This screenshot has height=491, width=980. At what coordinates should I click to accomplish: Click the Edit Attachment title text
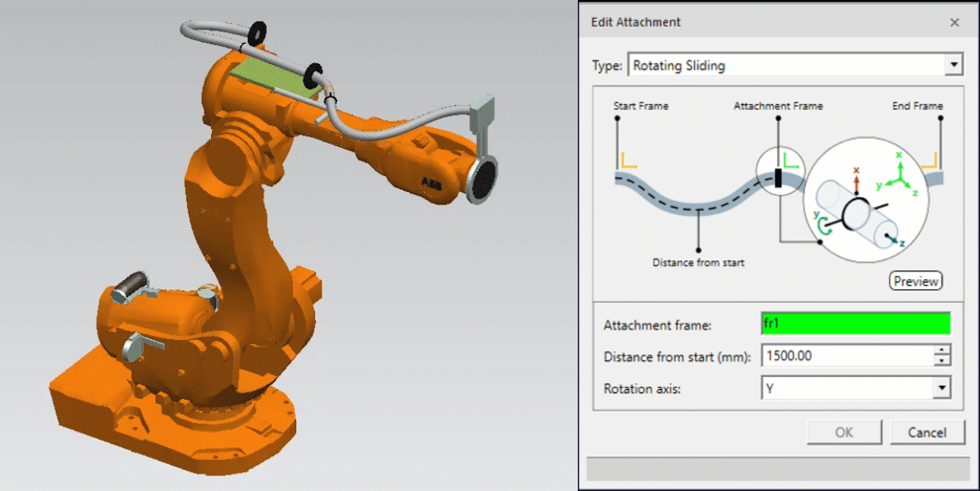635,22
